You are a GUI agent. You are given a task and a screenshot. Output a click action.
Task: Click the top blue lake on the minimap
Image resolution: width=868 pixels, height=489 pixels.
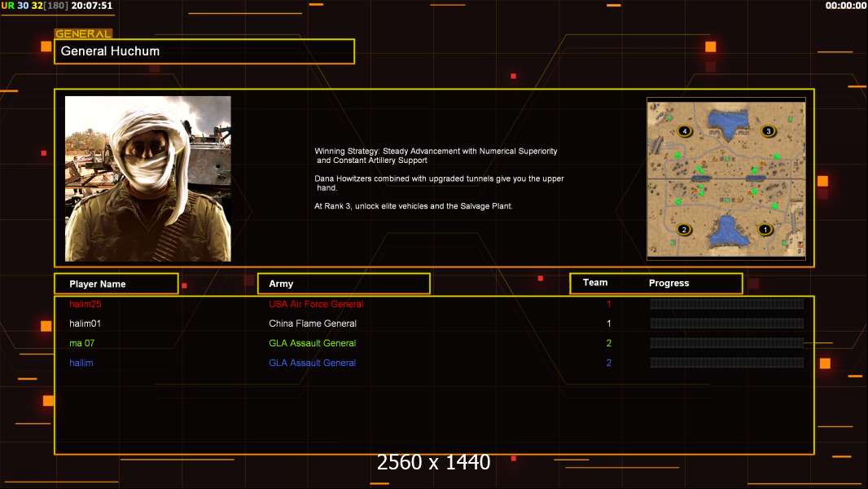(x=728, y=122)
